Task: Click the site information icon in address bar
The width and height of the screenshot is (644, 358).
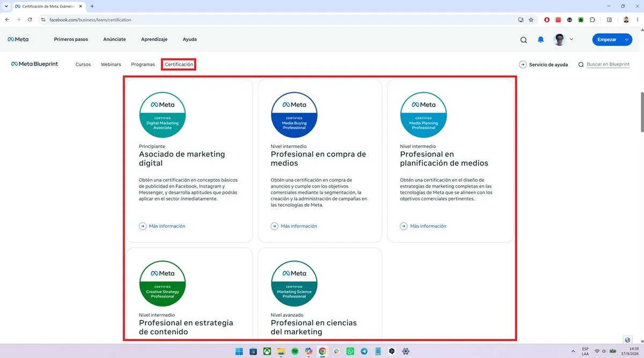Action: point(43,20)
